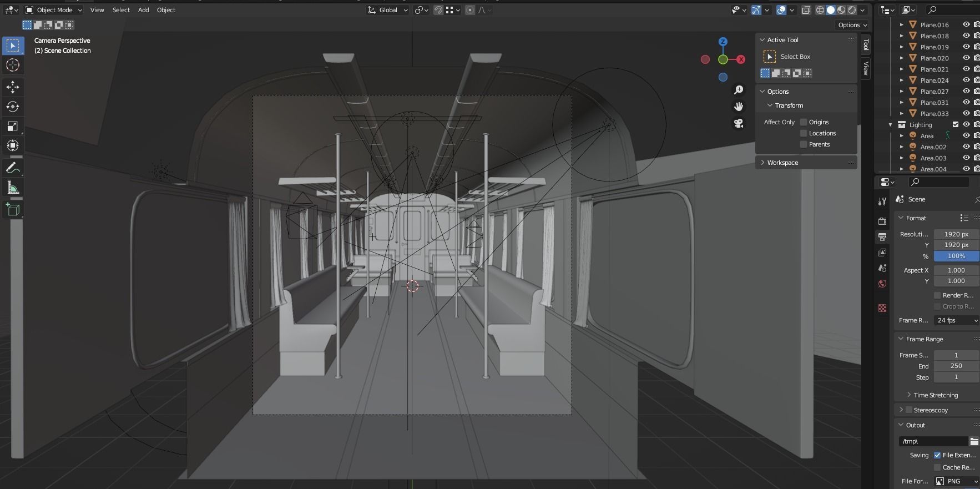Choose the Move tool
Image resolution: width=980 pixels, height=489 pixels.
point(13,87)
